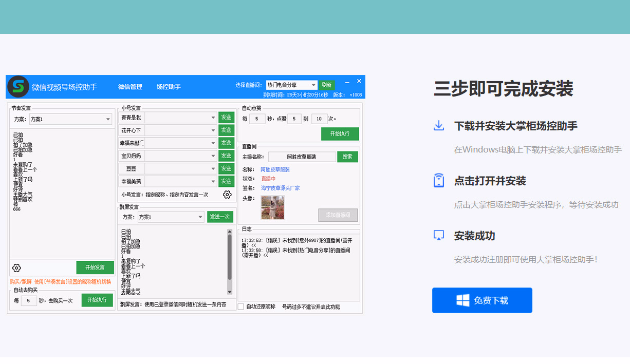The height and width of the screenshot is (364, 630).
Task: Click the red 直播中 status text
Action: pyautogui.click(x=268, y=179)
